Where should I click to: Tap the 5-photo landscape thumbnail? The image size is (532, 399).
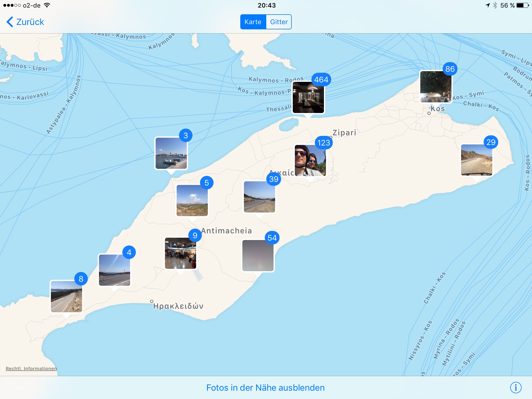pos(192,200)
